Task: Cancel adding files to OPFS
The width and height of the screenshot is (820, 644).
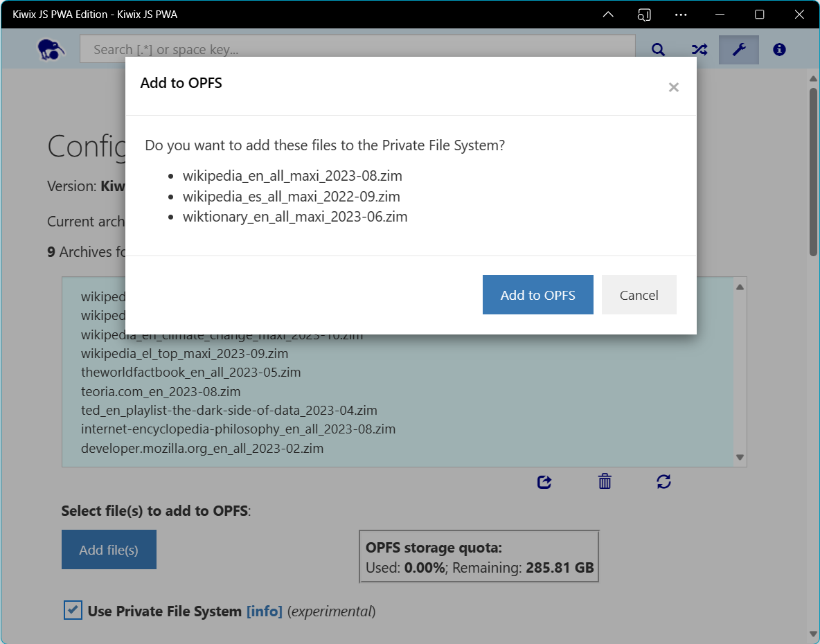Action: [x=638, y=294]
